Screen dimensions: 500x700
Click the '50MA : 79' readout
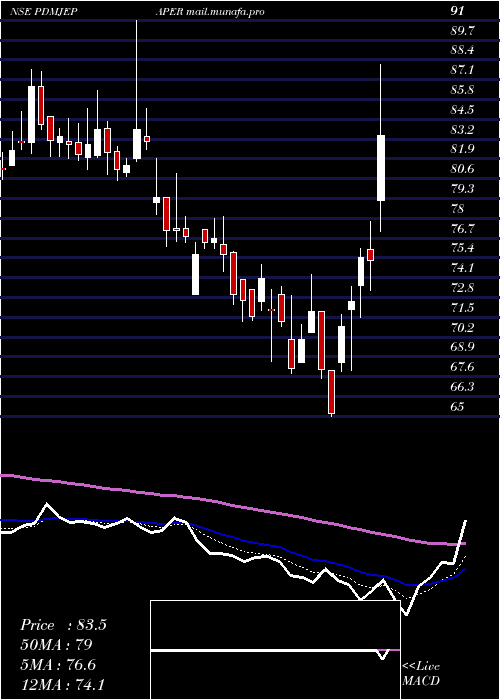click(56, 645)
